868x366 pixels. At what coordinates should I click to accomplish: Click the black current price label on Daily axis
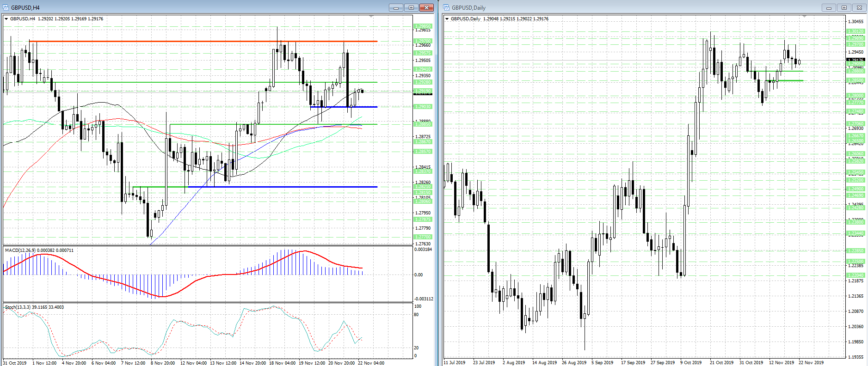pyautogui.click(x=855, y=60)
